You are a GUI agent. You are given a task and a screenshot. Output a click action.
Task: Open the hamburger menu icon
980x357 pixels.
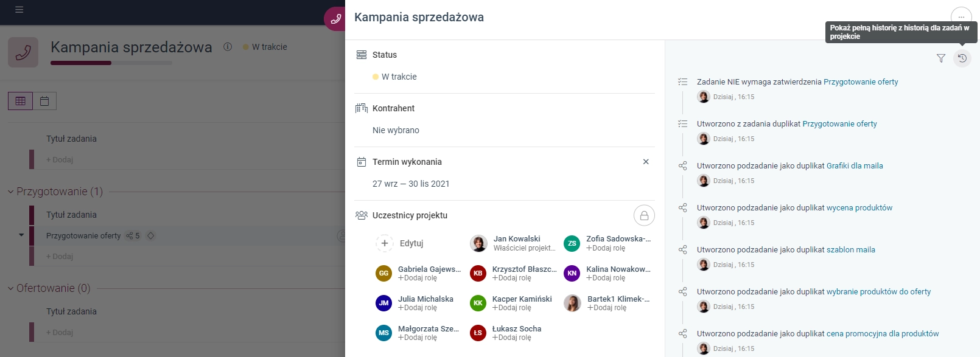(x=19, y=10)
